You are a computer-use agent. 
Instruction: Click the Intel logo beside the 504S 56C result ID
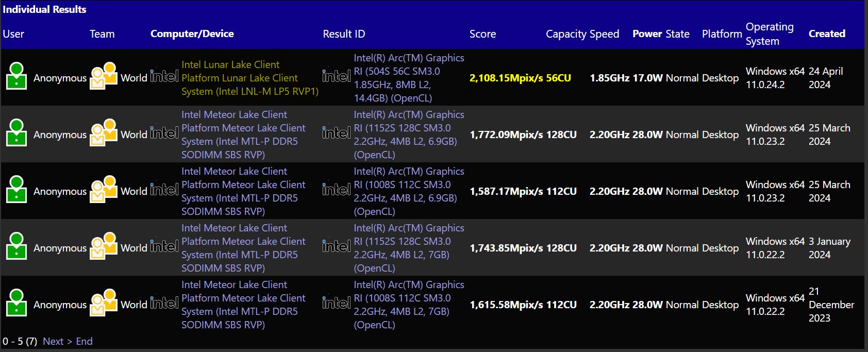pyautogui.click(x=337, y=76)
